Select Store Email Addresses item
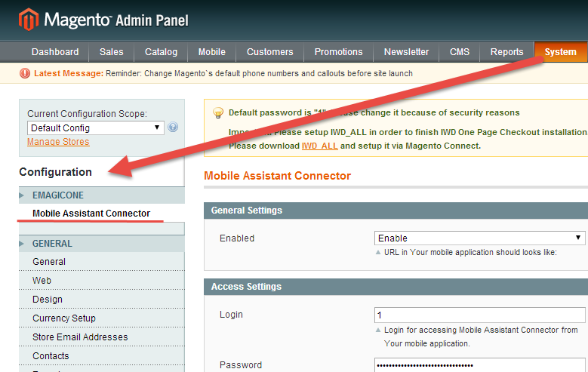This screenshot has height=372, width=588. tap(102, 337)
